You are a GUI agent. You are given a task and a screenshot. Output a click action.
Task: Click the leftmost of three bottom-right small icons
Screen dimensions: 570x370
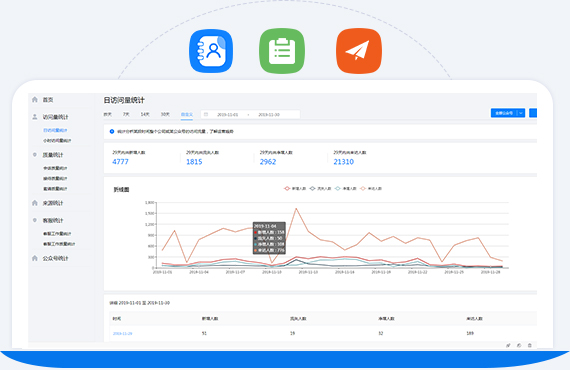(508, 345)
